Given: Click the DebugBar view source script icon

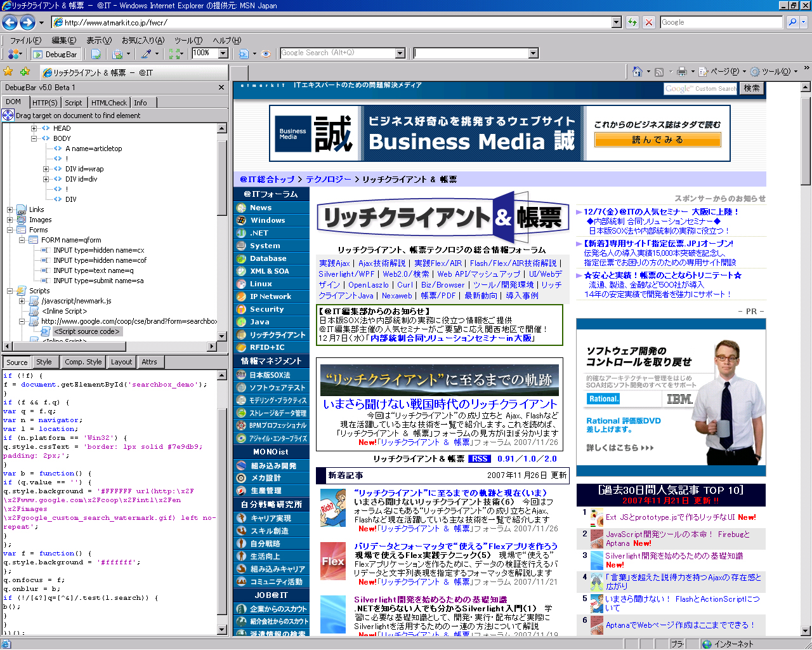Looking at the screenshot, I should coord(244,54).
